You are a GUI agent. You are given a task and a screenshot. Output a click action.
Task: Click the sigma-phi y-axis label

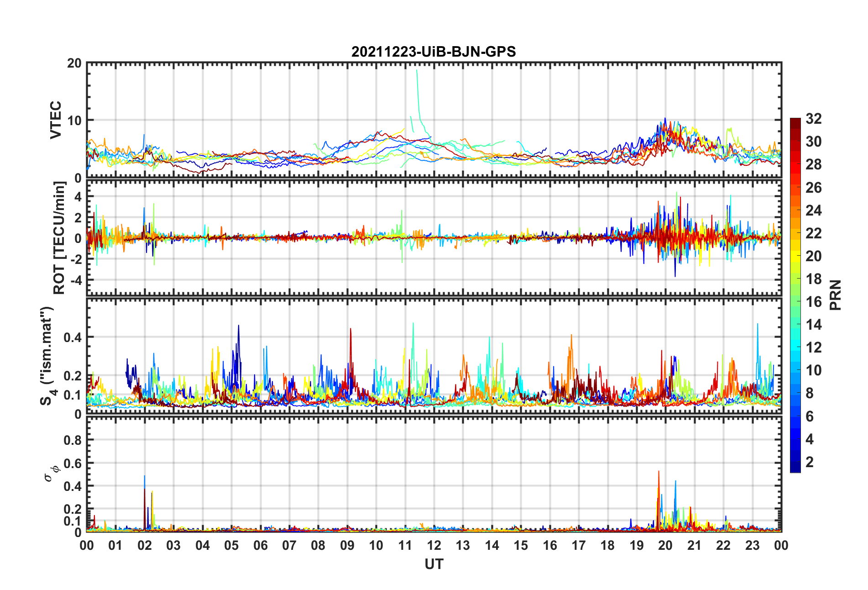52,473
